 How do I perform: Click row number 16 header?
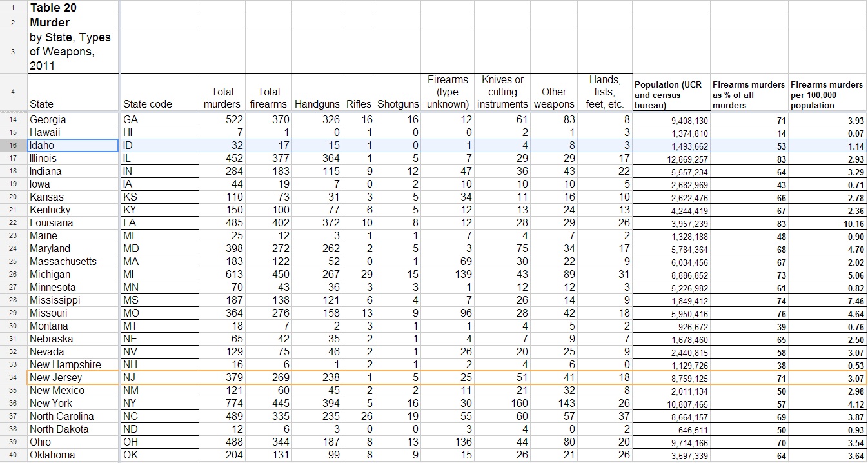click(x=13, y=145)
